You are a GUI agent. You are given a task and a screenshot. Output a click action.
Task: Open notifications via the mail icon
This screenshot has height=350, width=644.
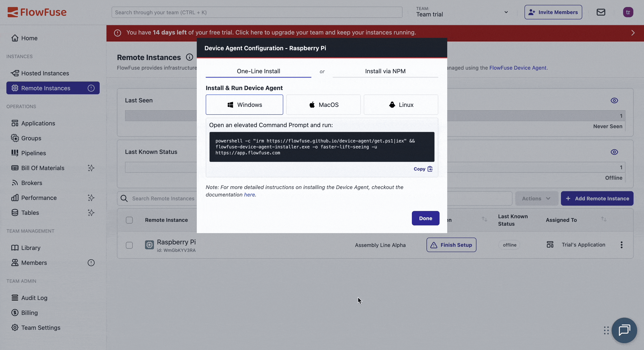601,12
